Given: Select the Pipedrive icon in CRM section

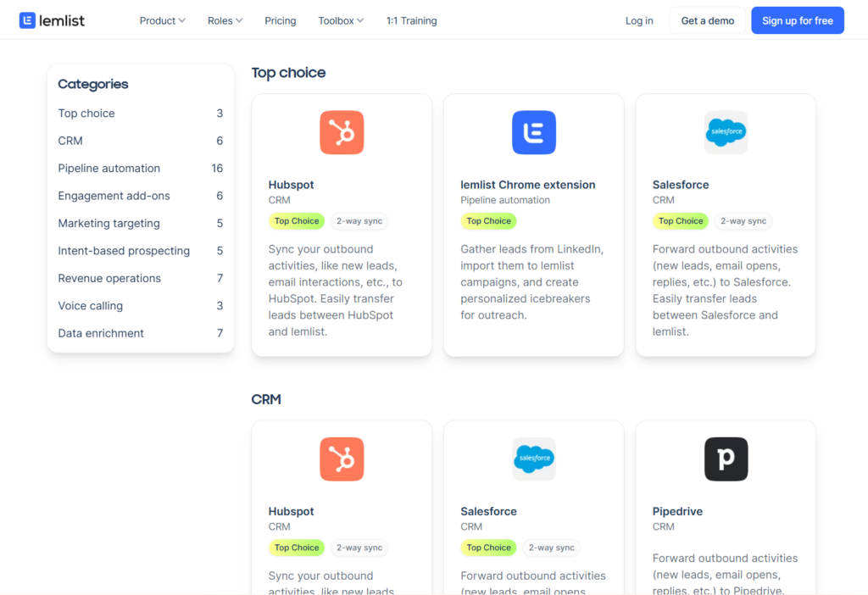Looking at the screenshot, I should click(x=726, y=459).
